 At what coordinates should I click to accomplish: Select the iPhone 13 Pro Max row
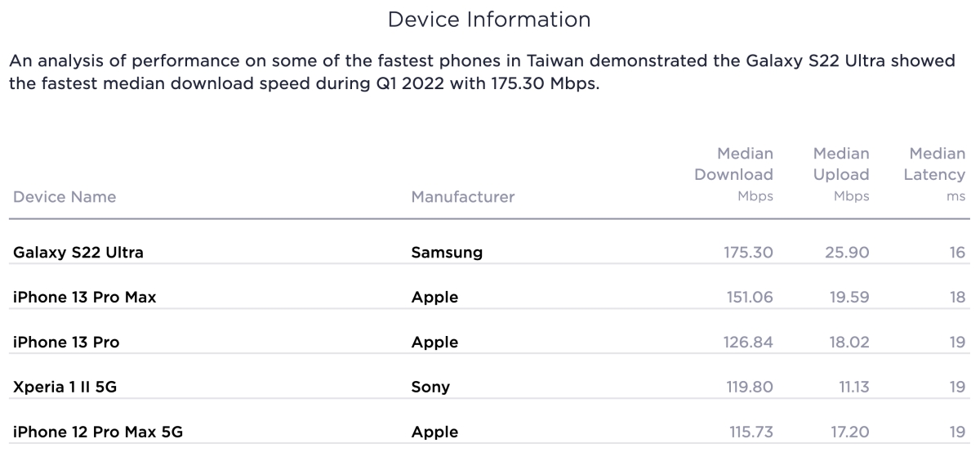tap(85, 298)
